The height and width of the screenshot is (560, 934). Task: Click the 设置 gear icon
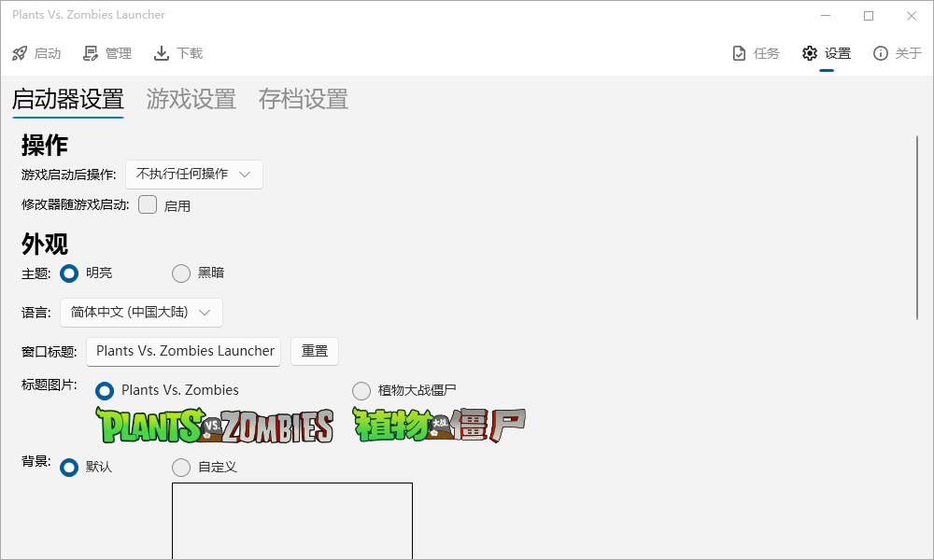[x=810, y=53]
